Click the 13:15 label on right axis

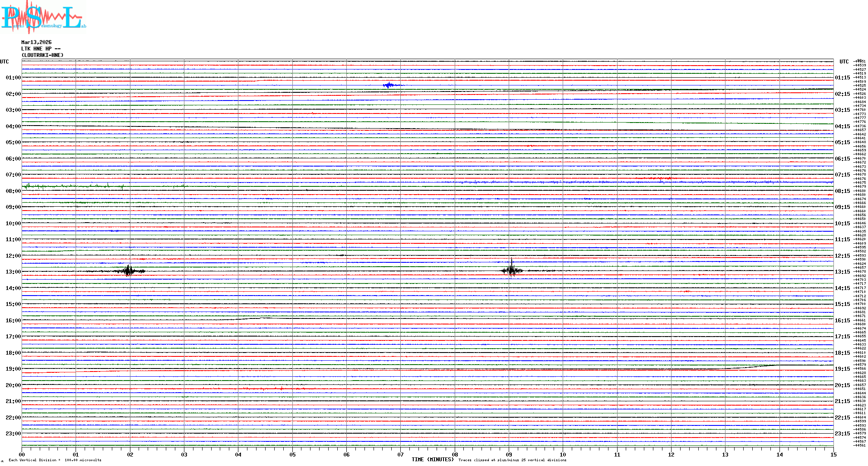pos(842,272)
